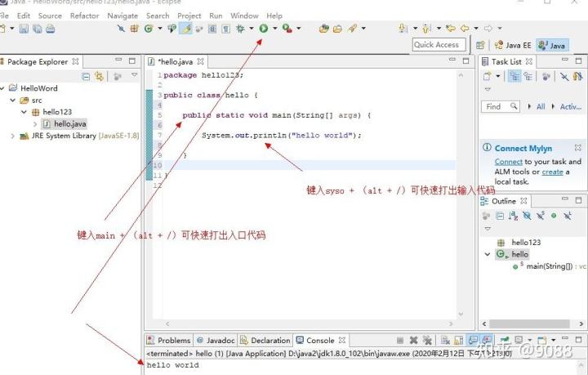Click Clear Console icon
The height and width of the screenshot is (375, 588).
pyautogui.click(x=445, y=340)
